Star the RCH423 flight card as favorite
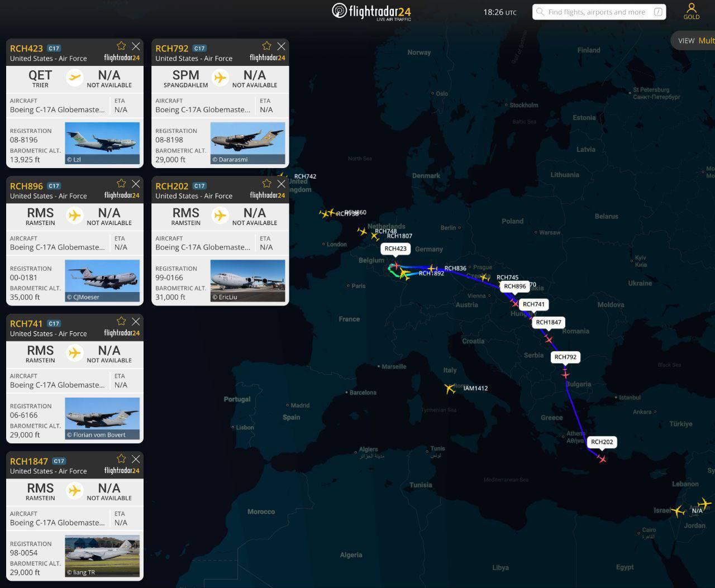The width and height of the screenshot is (715, 588). [x=121, y=46]
